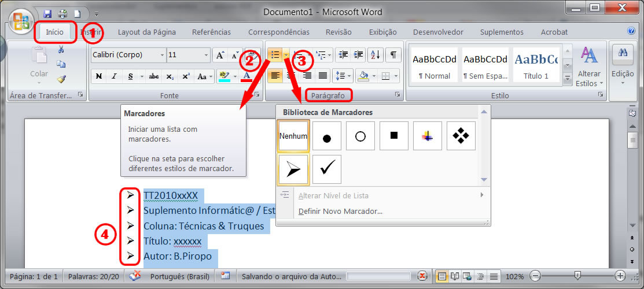Viewport: 644px width, 289px height.
Task: Quick print using the printer icon
Action: (63, 13)
